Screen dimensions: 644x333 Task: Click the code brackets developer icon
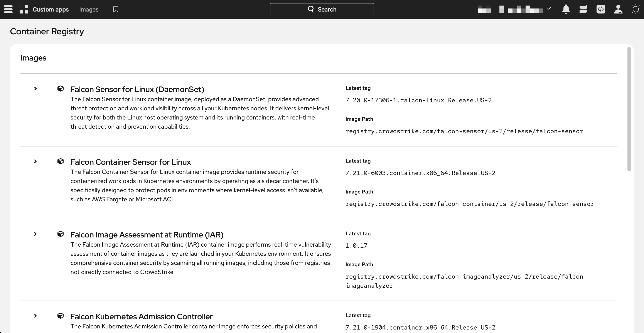(601, 9)
